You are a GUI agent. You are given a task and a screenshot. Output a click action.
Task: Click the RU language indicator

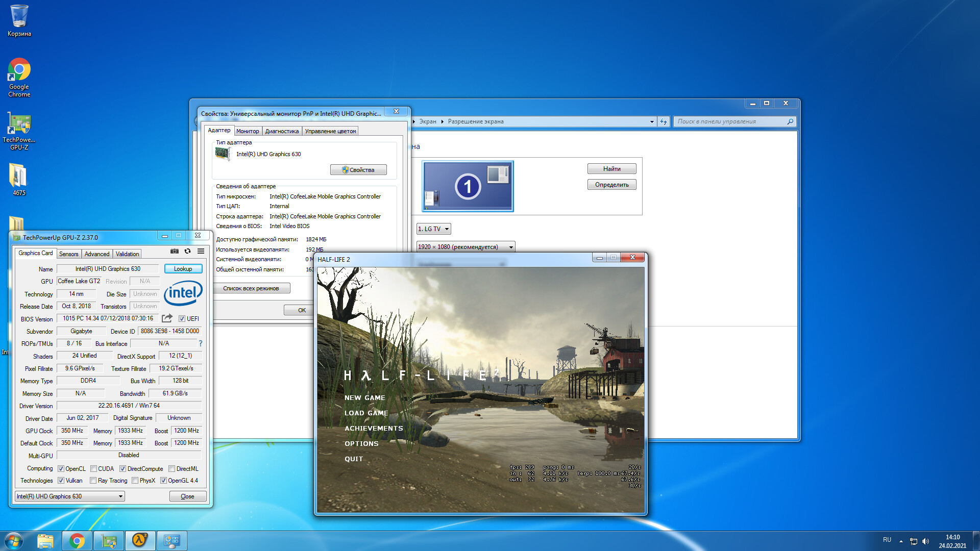[887, 540]
